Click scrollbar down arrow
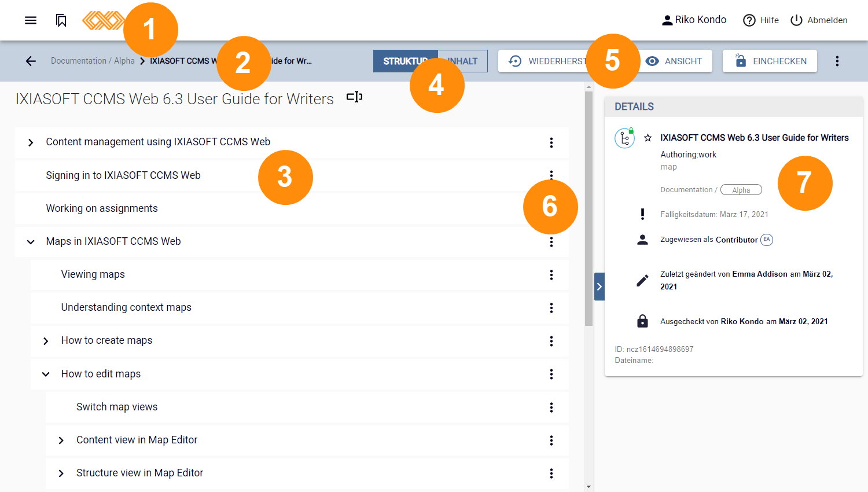The image size is (868, 492). tap(589, 487)
